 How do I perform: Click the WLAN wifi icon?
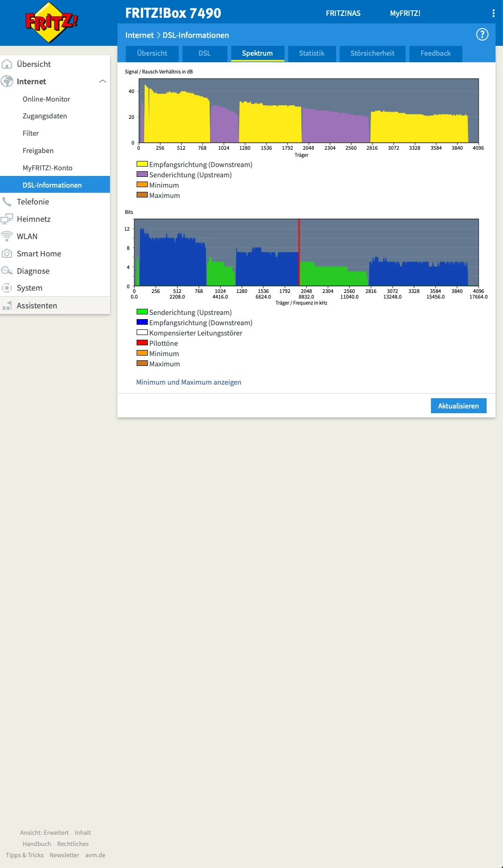(7, 236)
